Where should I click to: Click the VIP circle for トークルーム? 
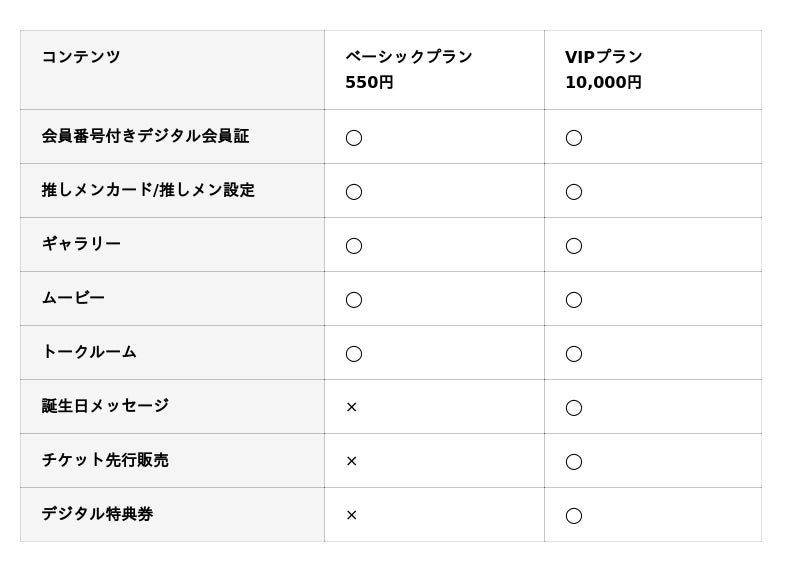[574, 353]
